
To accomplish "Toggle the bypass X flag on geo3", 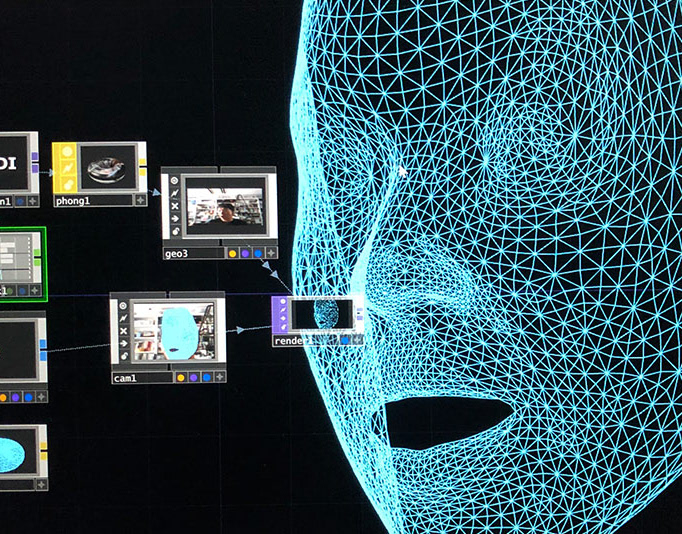I will point(174,206).
